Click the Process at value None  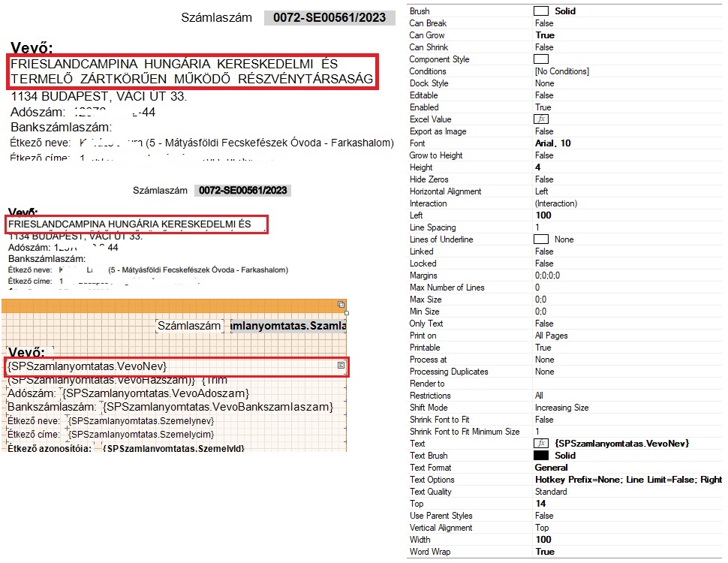(545, 360)
